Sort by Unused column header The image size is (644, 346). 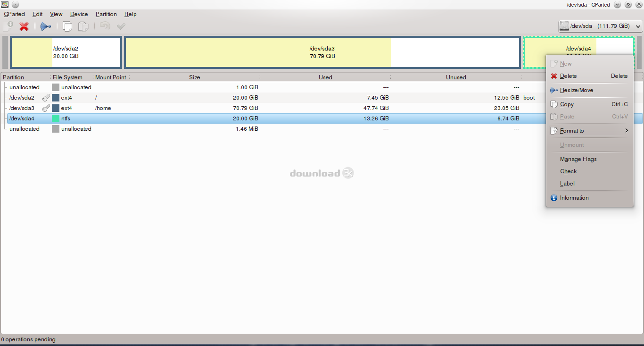456,77
